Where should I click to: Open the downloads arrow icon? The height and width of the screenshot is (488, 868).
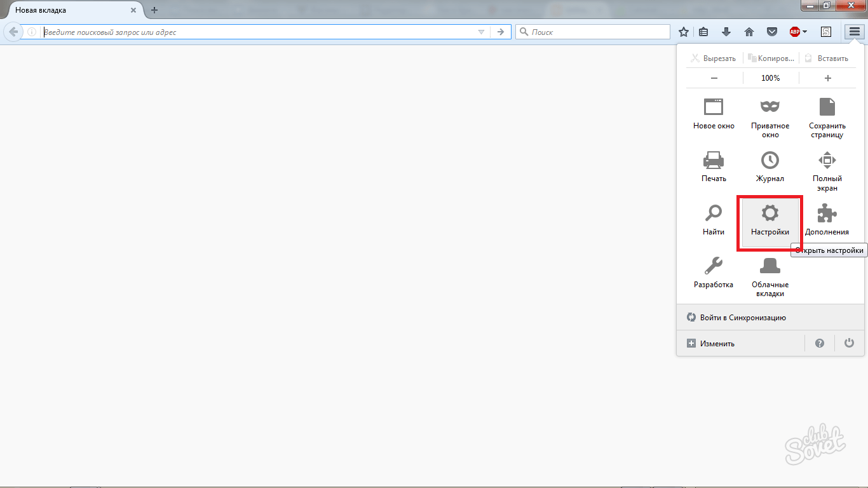[x=726, y=32]
